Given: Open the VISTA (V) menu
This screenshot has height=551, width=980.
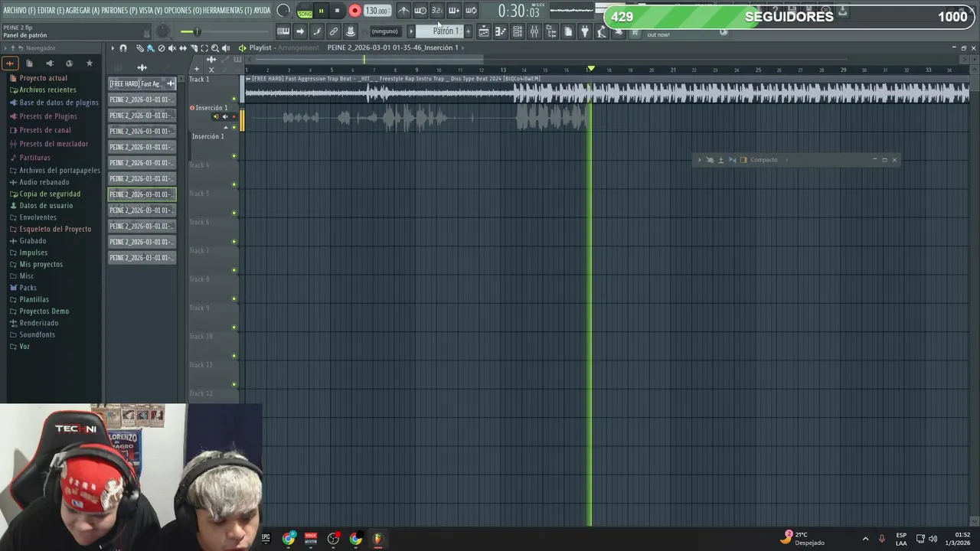Looking at the screenshot, I should (x=150, y=11).
